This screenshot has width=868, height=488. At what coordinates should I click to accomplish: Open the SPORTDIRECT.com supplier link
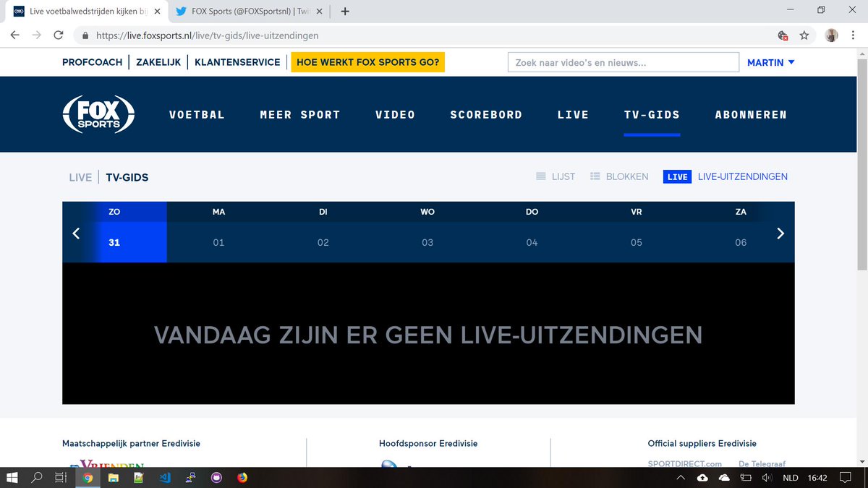coord(685,463)
